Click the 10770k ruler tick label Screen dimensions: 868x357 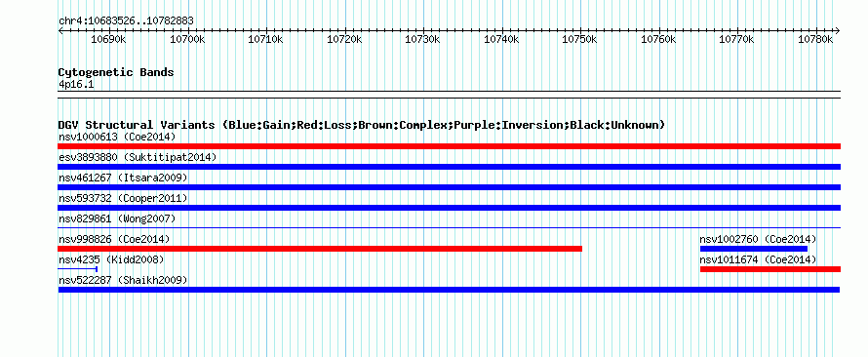pyautogui.click(x=736, y=40)
